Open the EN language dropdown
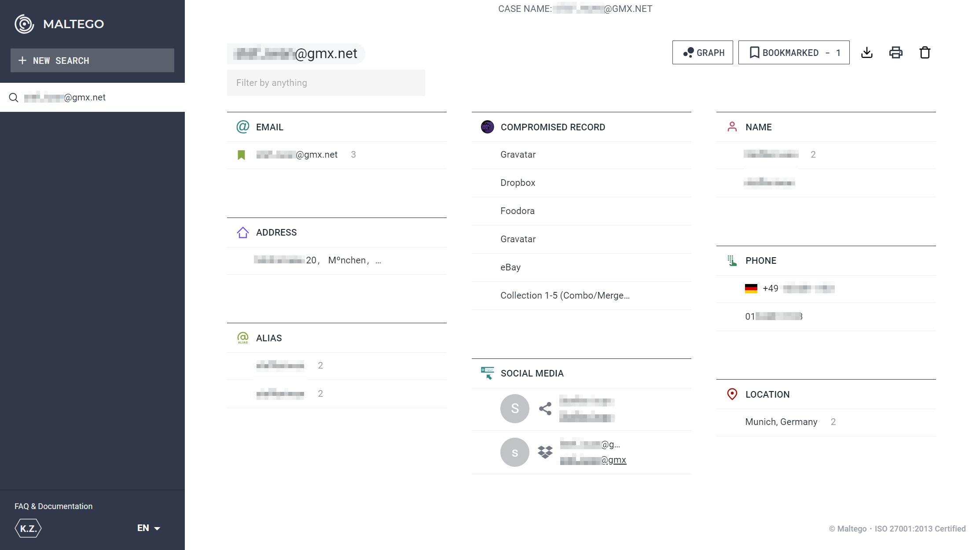Screen dimensions: 980x550 click(149, 528)
